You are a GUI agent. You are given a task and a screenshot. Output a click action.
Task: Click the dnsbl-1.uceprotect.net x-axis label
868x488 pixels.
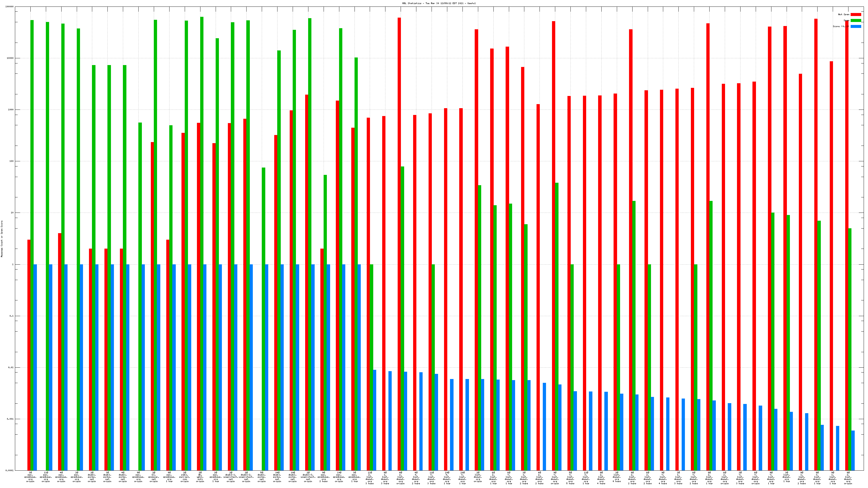pos(231,477)
